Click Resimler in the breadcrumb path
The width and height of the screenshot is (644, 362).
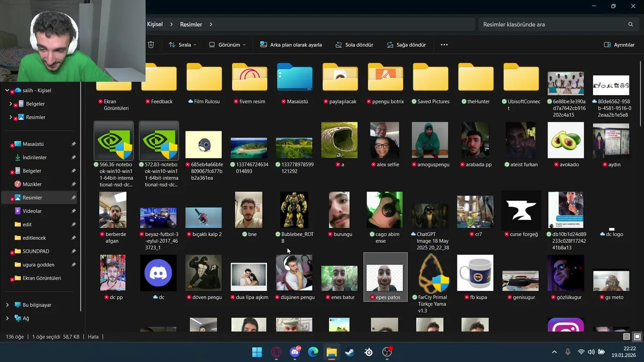tap(191, 24)
